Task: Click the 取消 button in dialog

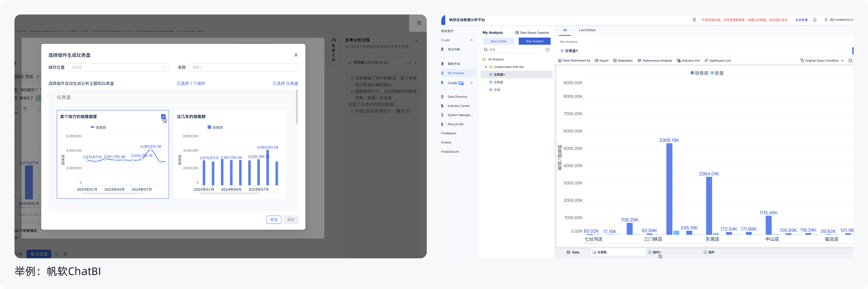Action: (274, 220)
